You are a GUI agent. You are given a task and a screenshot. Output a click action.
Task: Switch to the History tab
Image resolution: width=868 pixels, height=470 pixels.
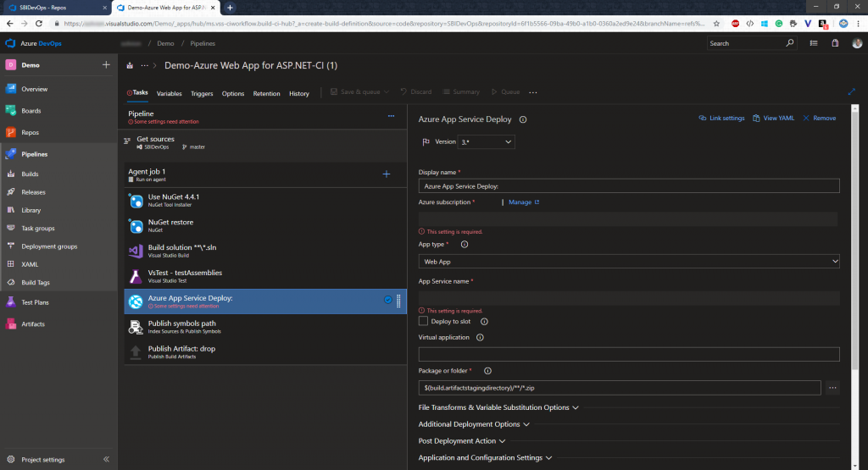tap(299, 93)
